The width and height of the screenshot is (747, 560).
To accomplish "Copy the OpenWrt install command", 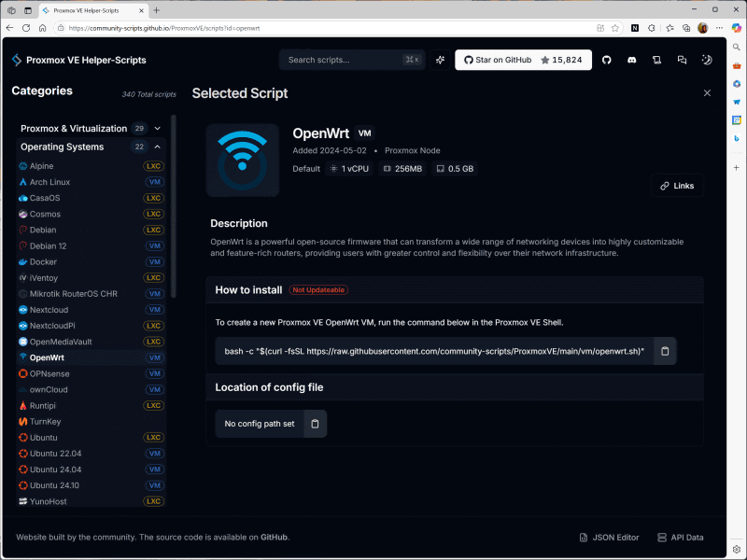I will (x=664, y=351).
